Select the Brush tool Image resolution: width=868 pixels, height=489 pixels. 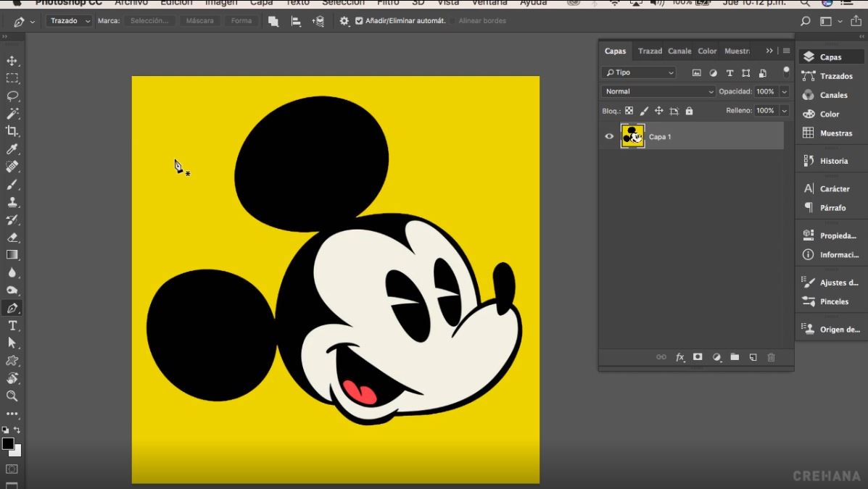12,184
